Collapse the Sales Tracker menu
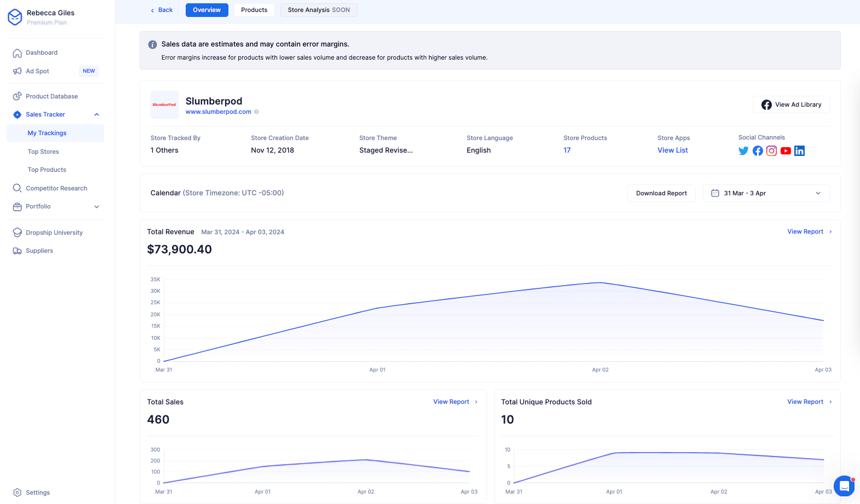Screen dimensions: 860x504 click(x=97, y=114)
